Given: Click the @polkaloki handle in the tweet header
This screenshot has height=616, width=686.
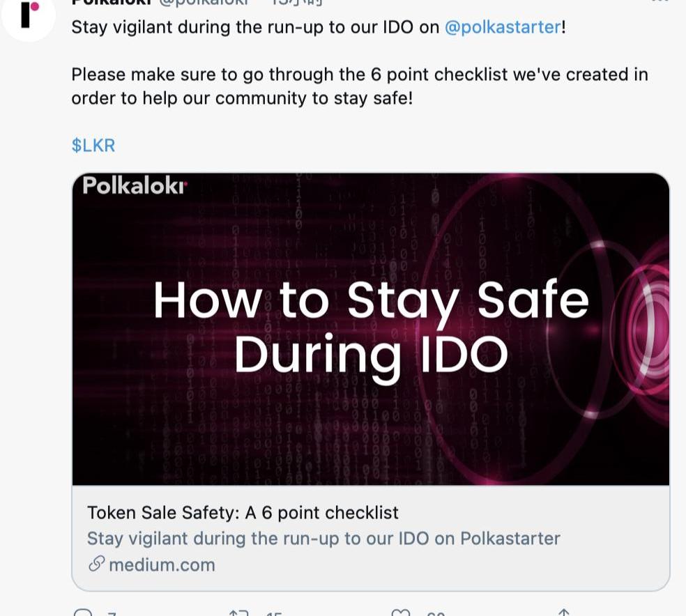Looking at the screenshot, I should coord(202,3).
